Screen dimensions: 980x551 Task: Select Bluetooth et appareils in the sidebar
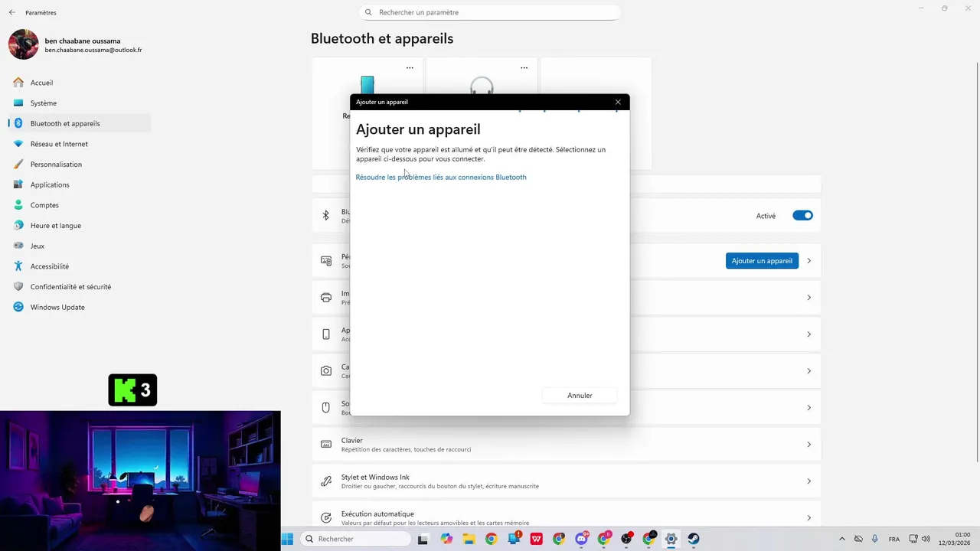tap(80, 123)
